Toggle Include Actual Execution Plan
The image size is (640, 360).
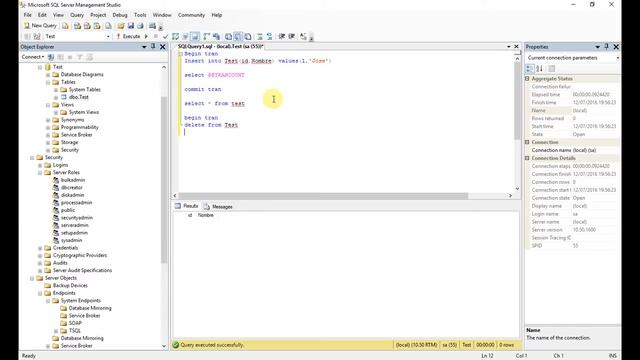pyautogui.click(x=207, y=36)
